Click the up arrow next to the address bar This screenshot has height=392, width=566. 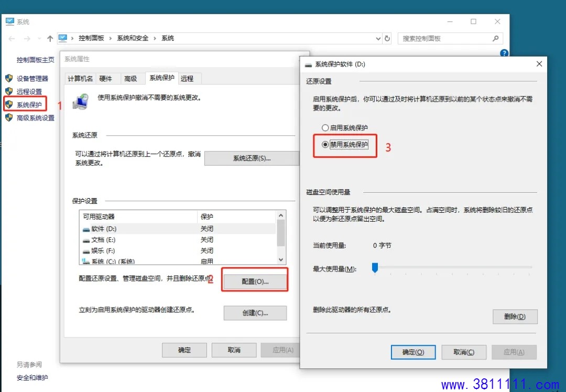(50, 39)
